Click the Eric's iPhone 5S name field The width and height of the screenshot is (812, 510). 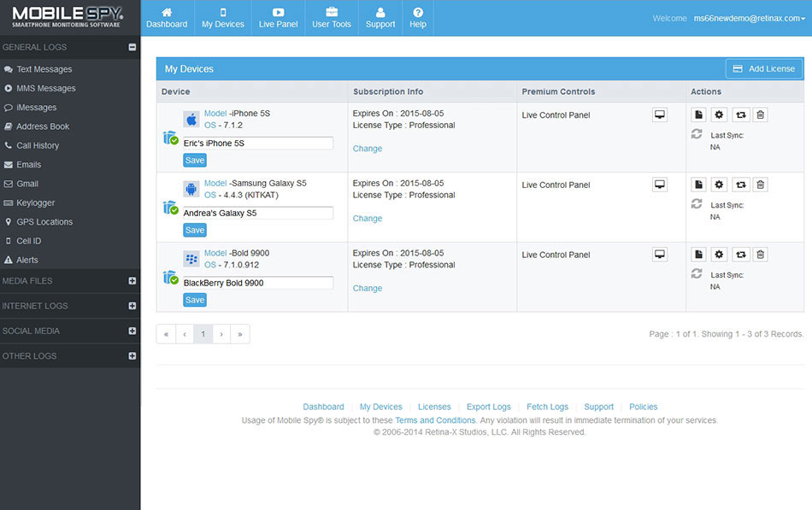pos(257,144)
